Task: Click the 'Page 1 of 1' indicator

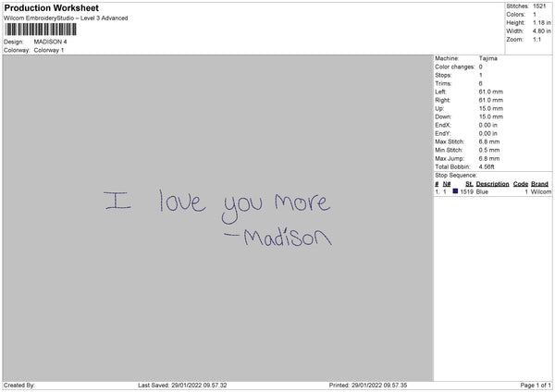Action: [x=536, y=386]
